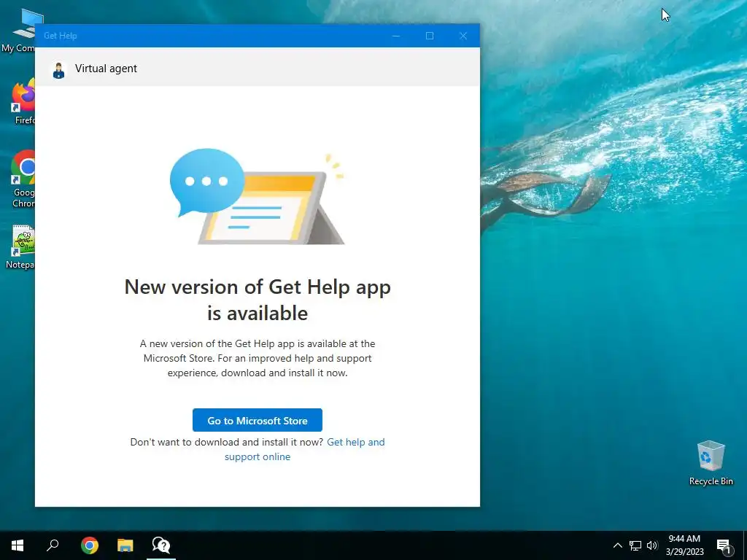747x560 pixels.
Task: Click the New version of Get Help heading
Action: click(x=258, y=300)
